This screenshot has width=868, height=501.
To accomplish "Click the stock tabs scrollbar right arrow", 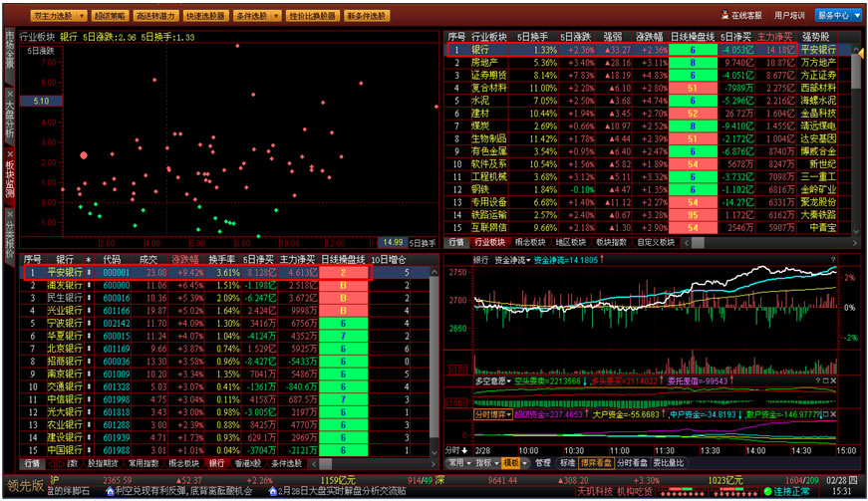I will coord(434,463).
